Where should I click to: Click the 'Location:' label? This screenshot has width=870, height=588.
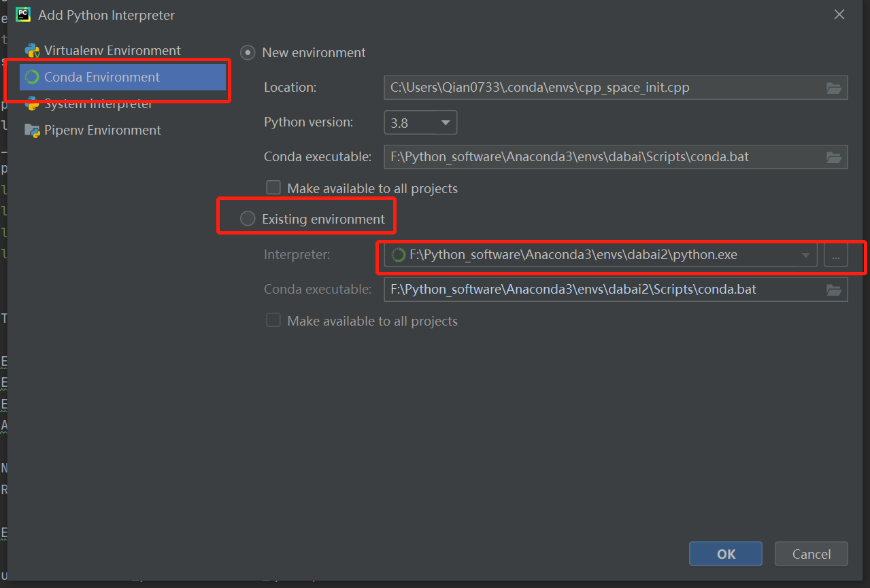(290, 88)
